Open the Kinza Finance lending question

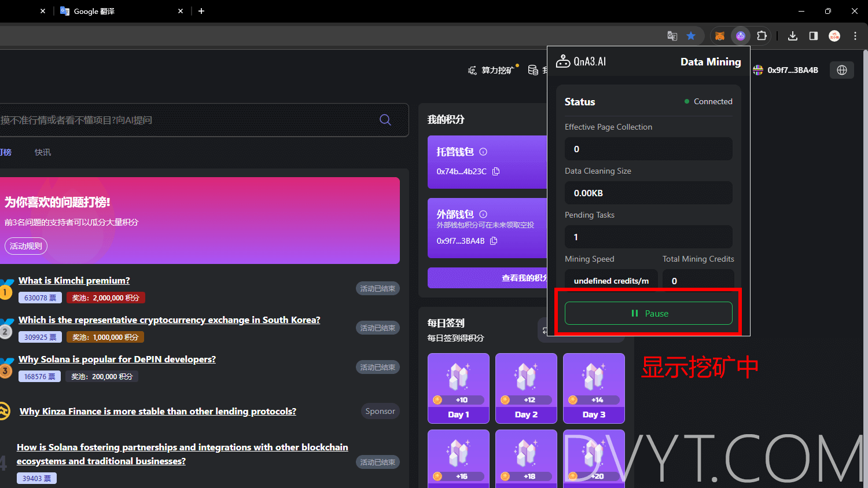pyautogui.click(x=158, y=411)
